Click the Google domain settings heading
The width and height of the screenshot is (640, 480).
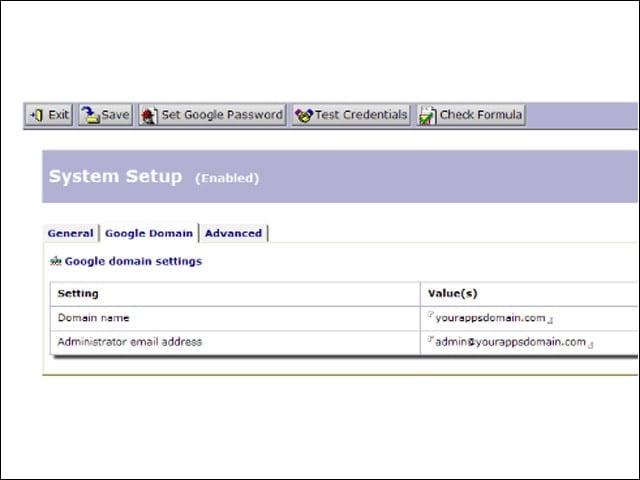[x=133, y=261]
